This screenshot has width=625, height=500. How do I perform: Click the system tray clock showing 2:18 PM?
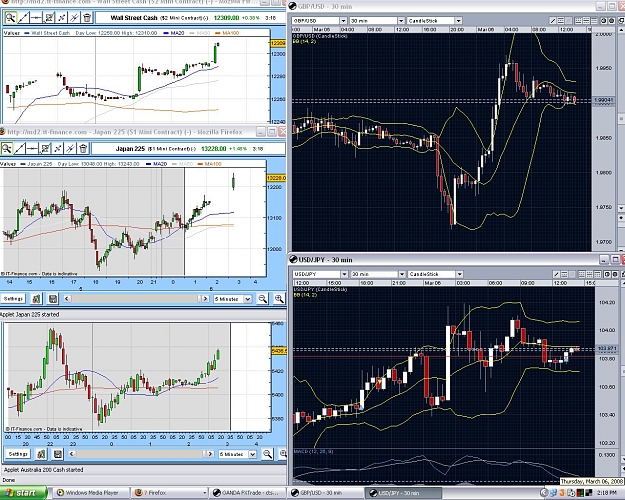click(x=607, y=493)
